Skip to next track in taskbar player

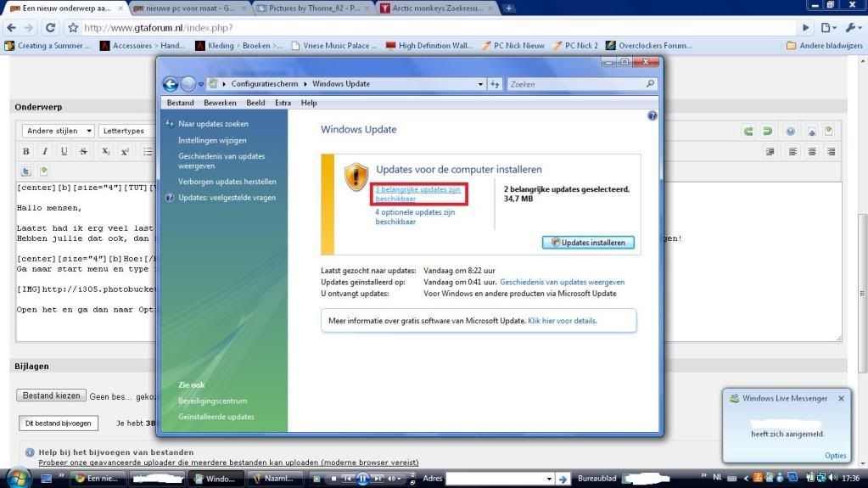click(x=378, y=479)
